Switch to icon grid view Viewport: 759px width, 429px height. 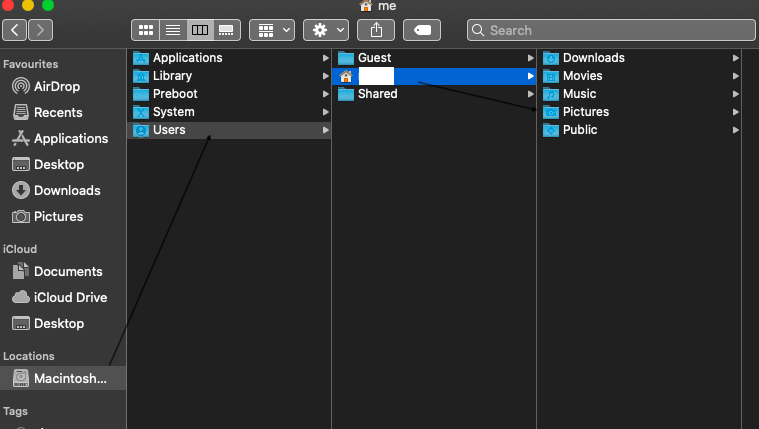pos(146,30)
